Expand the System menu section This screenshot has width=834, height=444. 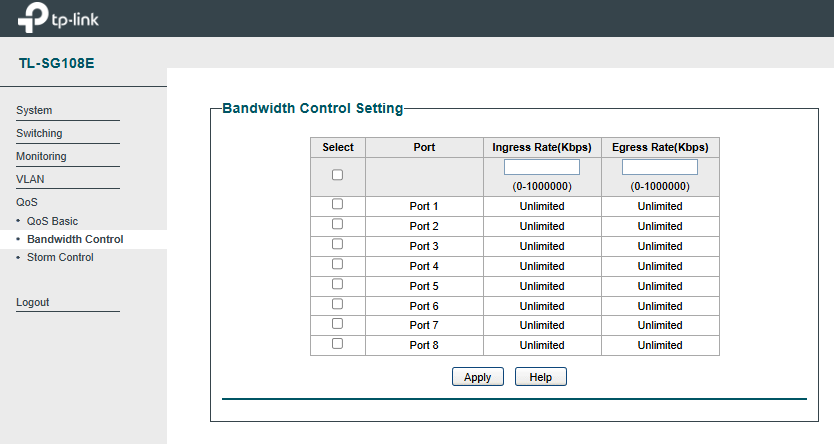[34, 110]
